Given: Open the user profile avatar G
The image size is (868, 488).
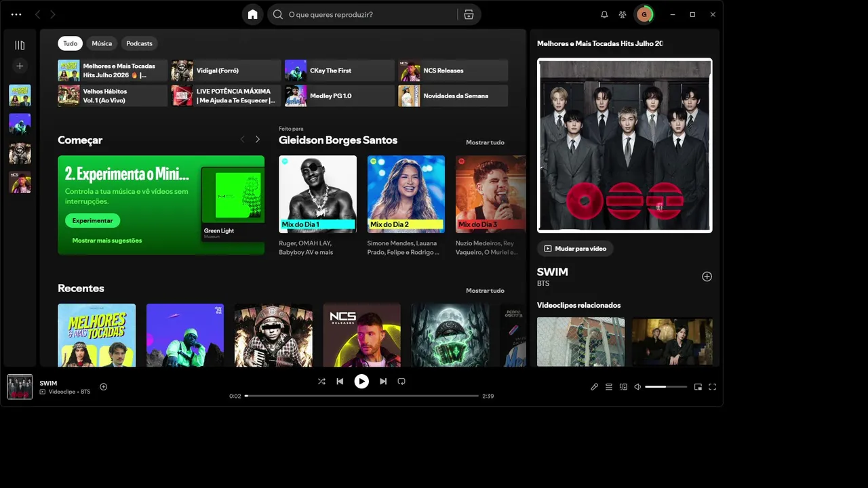Looking at the screenshot, I should coord(644,14).
